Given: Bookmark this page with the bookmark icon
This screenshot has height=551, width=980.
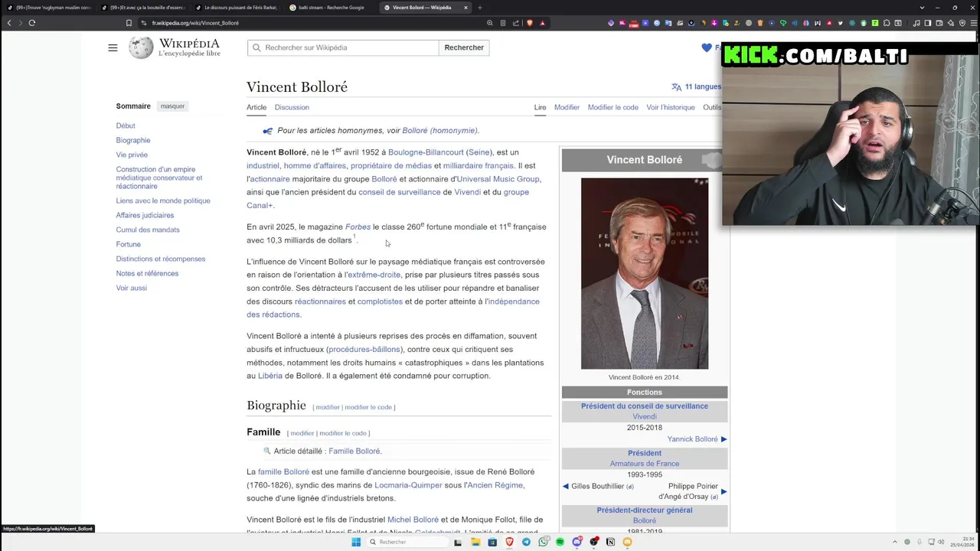Looking at the screenshot, I should click(x=129, y=23).
